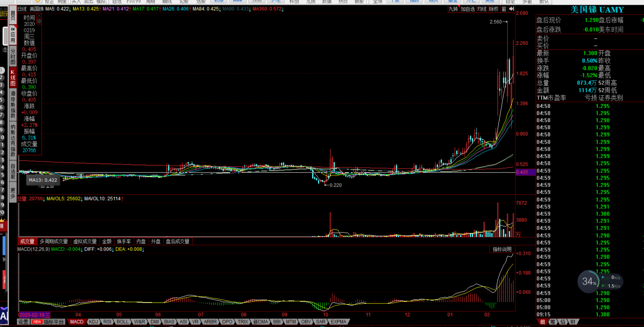Click the 窗 window layout icon

click(x=504, y=9)
